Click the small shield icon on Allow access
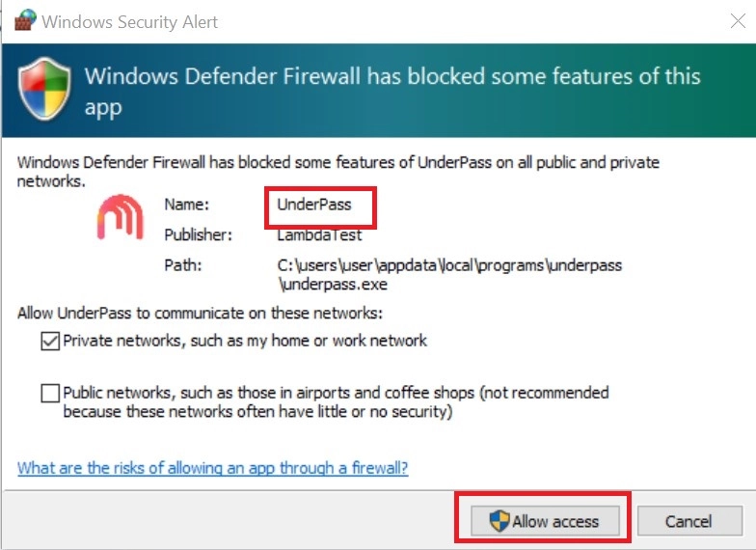The height and width of the screenshot is (550, 756). (499, 522)
